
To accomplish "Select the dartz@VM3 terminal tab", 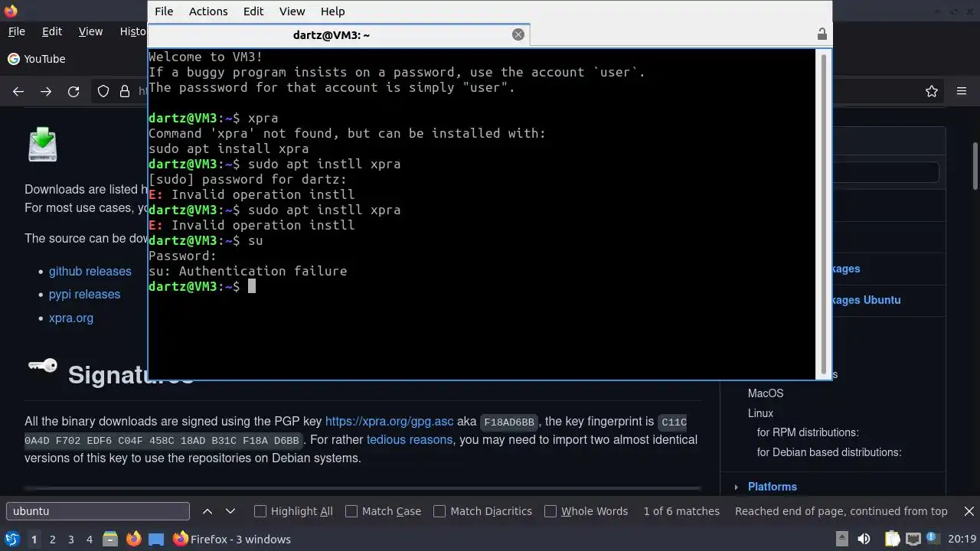I will point(332,35).
